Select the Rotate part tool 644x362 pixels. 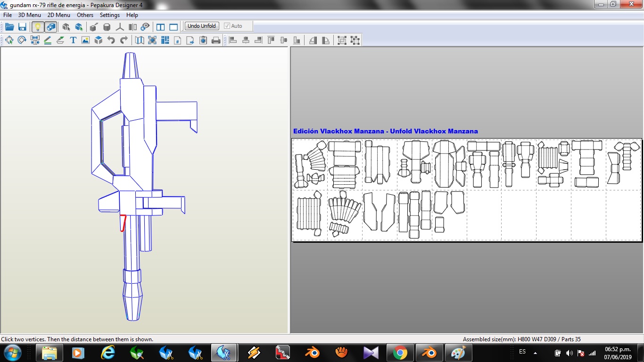coord(22,40)
